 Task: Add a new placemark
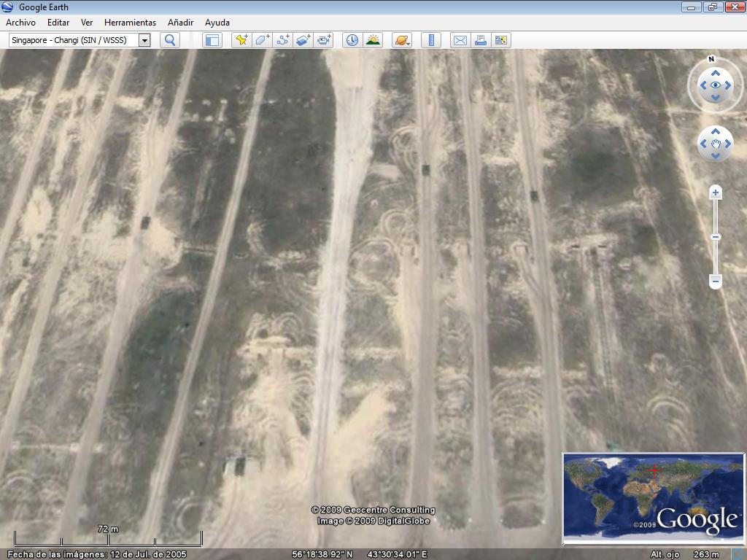click(x=241, y=40)
